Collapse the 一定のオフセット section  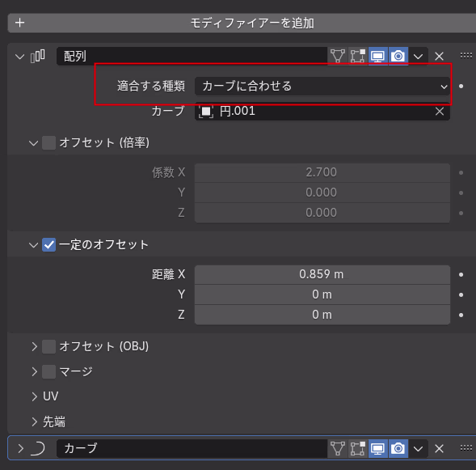33,245
